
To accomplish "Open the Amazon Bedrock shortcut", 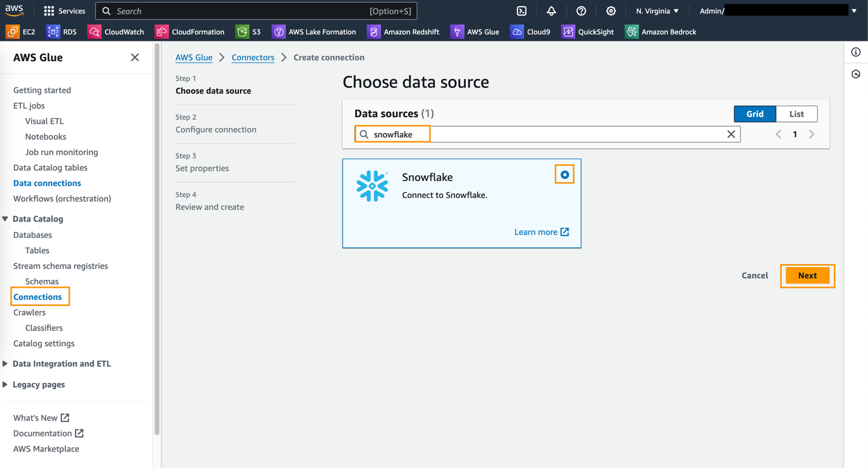I will 661,32.
